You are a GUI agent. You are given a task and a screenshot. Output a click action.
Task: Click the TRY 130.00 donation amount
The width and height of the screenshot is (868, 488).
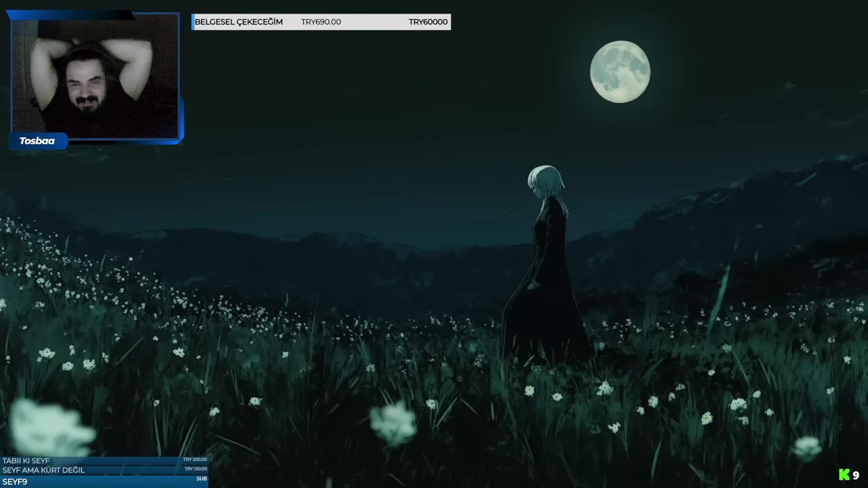point(196,469)
